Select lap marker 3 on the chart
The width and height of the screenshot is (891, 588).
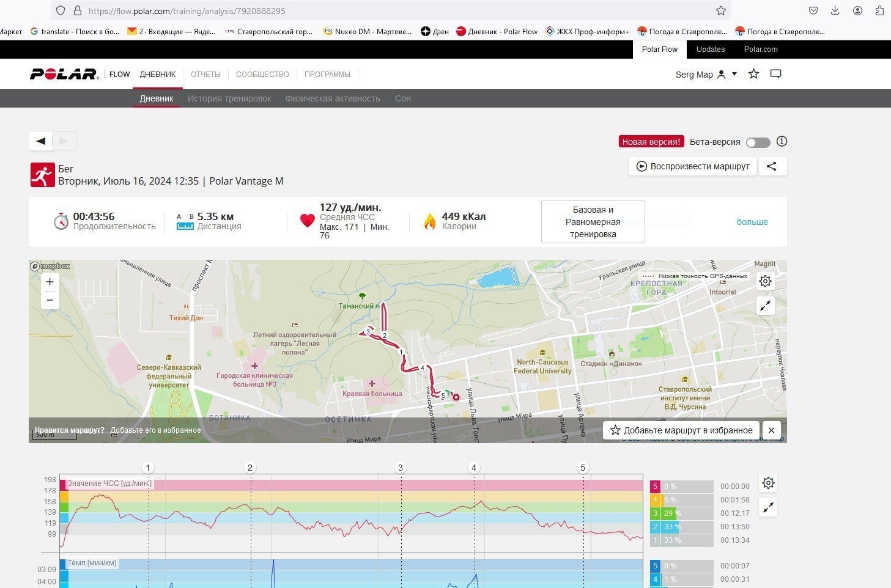click(401, 468)
